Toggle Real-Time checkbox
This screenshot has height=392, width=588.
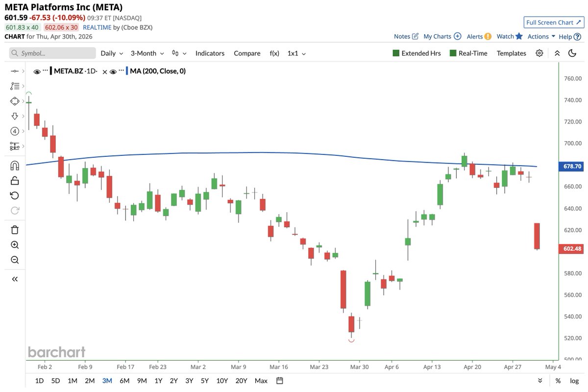point(468,53)
